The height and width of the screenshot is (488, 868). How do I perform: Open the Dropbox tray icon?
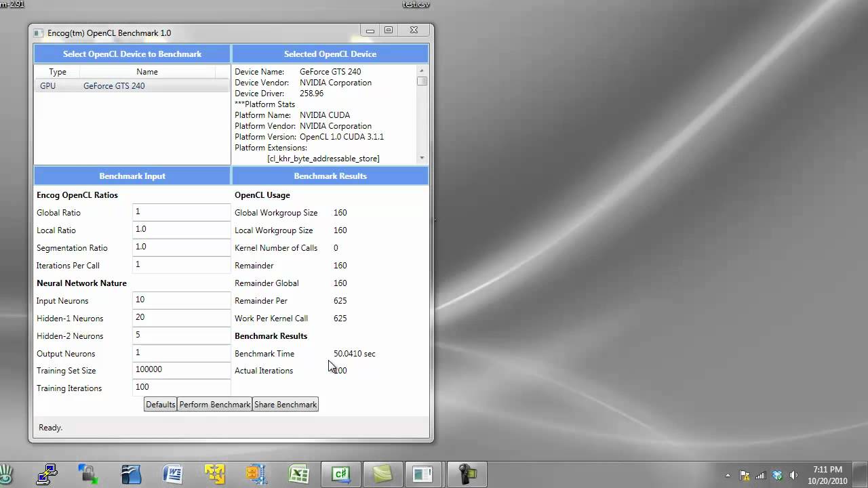pos(777,475)
